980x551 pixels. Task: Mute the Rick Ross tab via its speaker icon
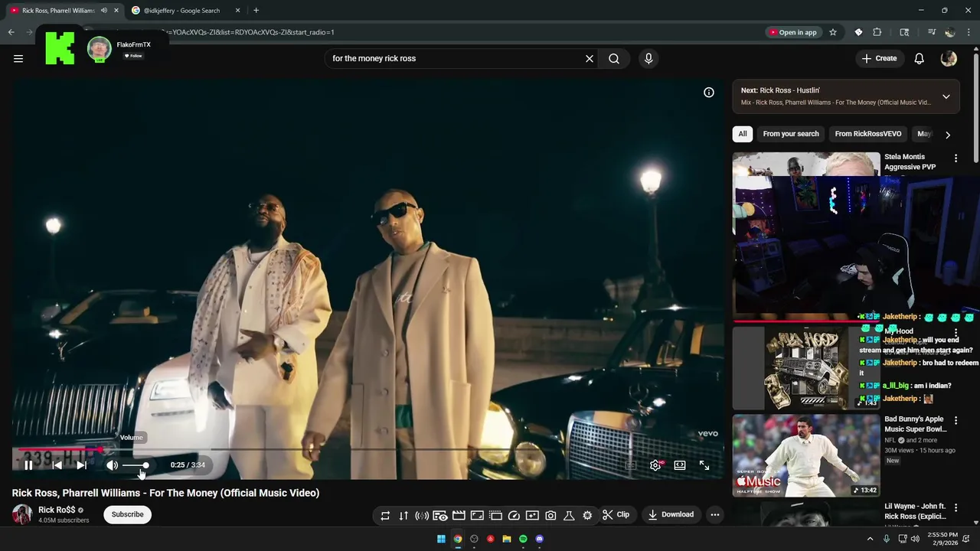tap(103, 11)
